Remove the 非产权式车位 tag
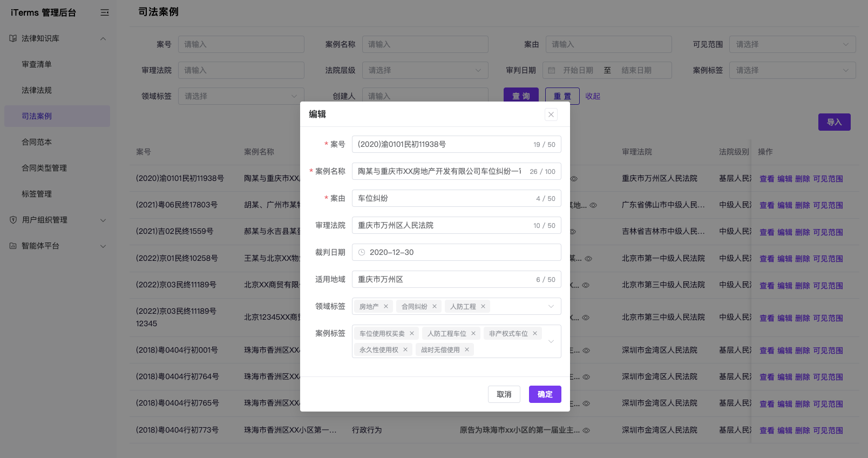Screen dimensions: 868x458 tap(535, 333)
